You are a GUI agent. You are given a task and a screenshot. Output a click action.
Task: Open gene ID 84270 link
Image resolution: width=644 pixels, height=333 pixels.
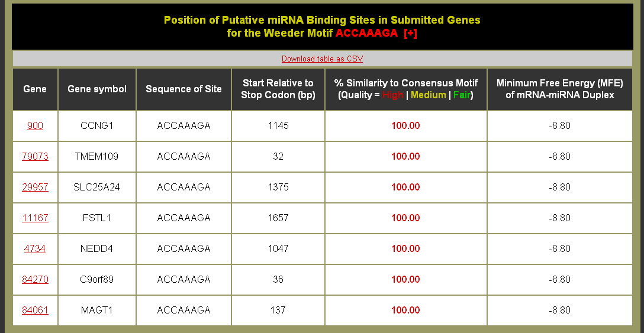(x=35, y=279)
